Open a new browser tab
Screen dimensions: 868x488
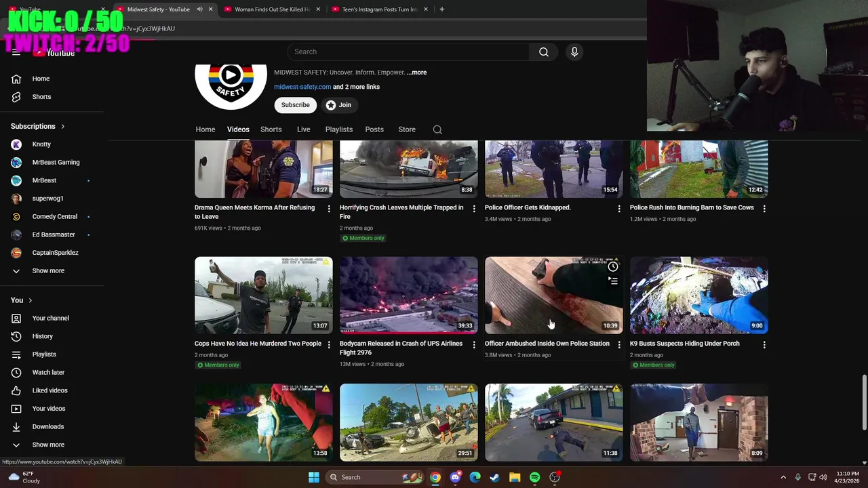click(x=441, y=9)
